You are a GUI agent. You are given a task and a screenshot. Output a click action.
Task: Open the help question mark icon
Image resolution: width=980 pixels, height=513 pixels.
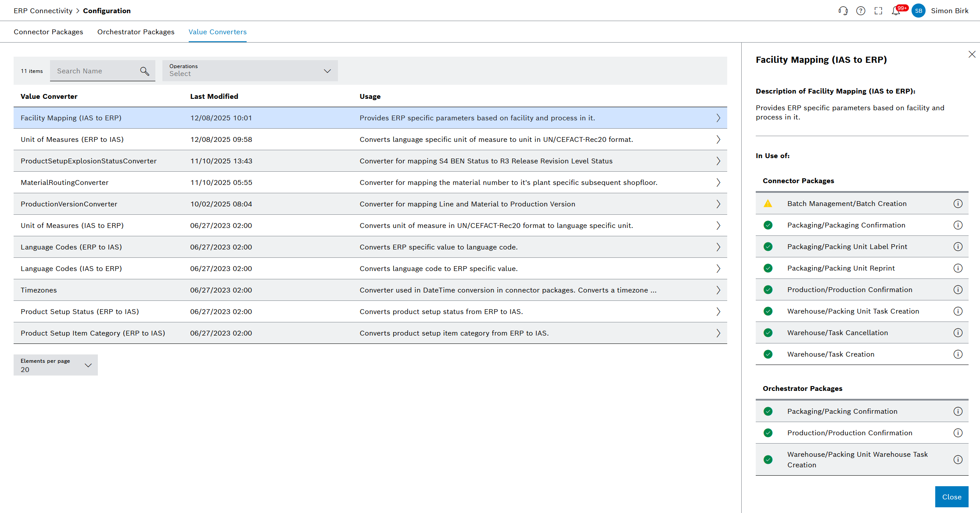[861, 10]
